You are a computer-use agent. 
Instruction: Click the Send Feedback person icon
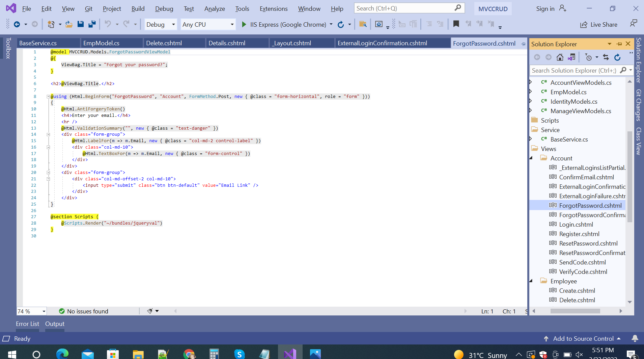633,23
